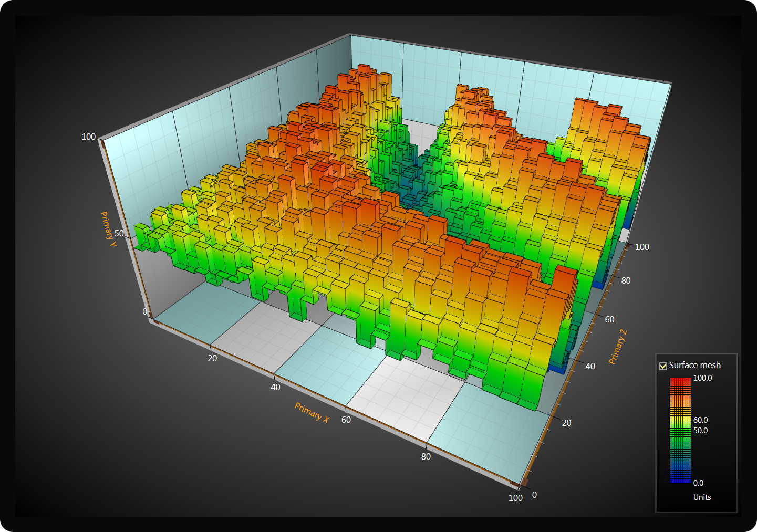757x532 pixels.
Task: Select the 50 tick label on Primary Y axis
Action: click(x=119, y=233)
